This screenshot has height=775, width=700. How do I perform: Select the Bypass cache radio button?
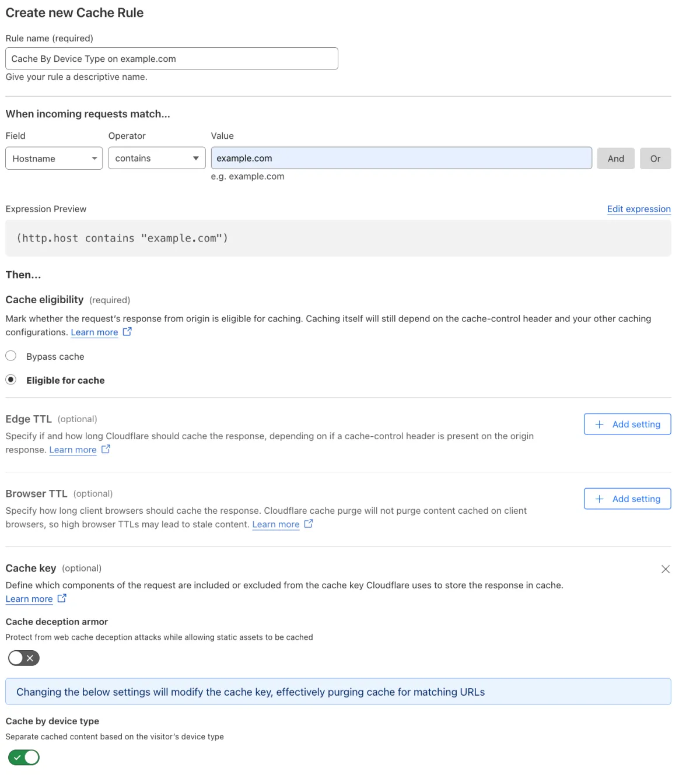coord(11,356)
